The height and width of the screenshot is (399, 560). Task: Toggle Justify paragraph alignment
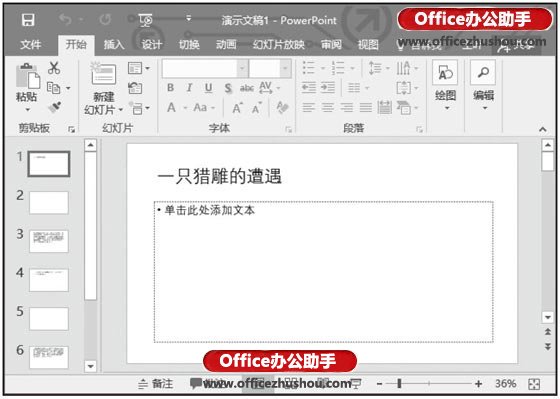(366, 108)
